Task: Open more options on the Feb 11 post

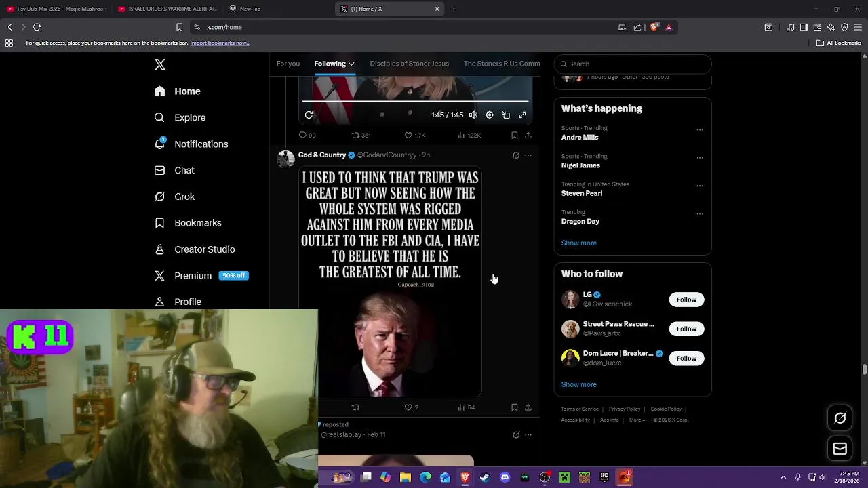Action: [528, 435]
